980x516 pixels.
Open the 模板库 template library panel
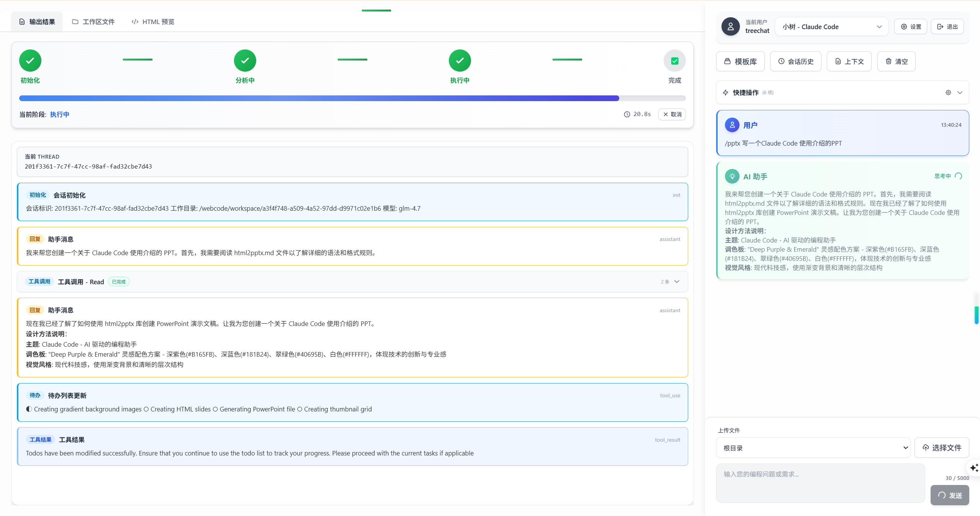pos(740,61)
